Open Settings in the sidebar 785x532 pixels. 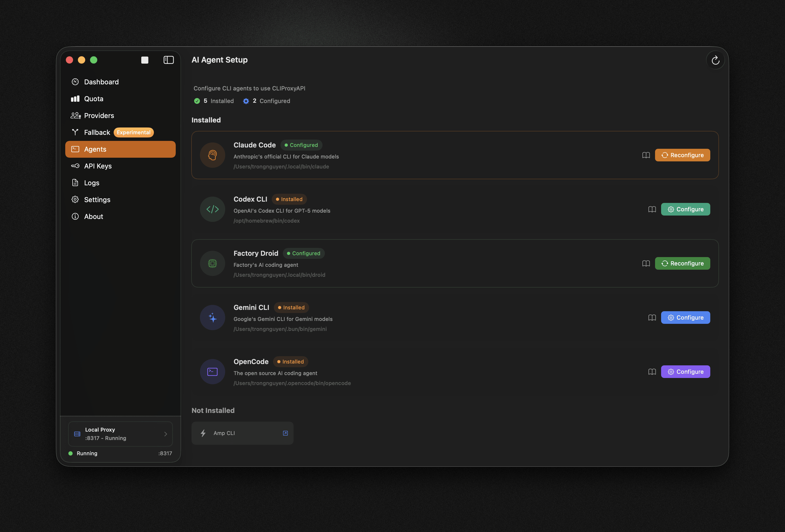pyautogui.click(x=120, y=200)
